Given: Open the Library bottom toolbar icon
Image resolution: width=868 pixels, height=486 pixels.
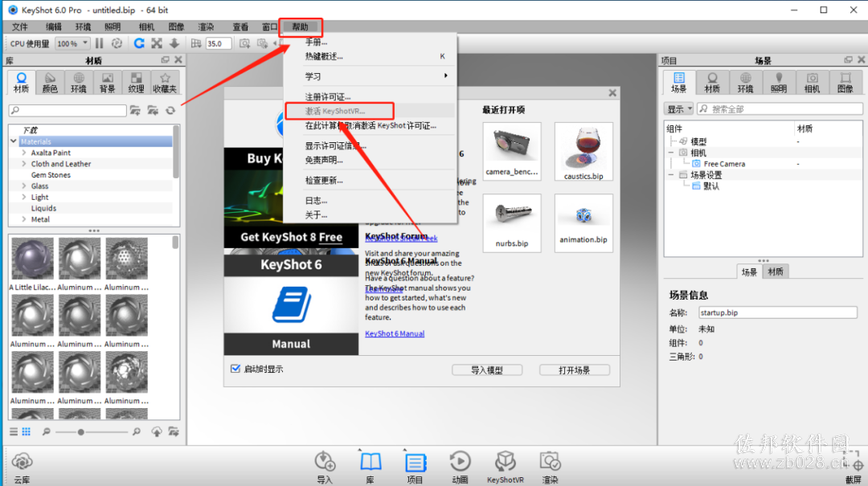Looking at the screenshot, I should 371,467.
